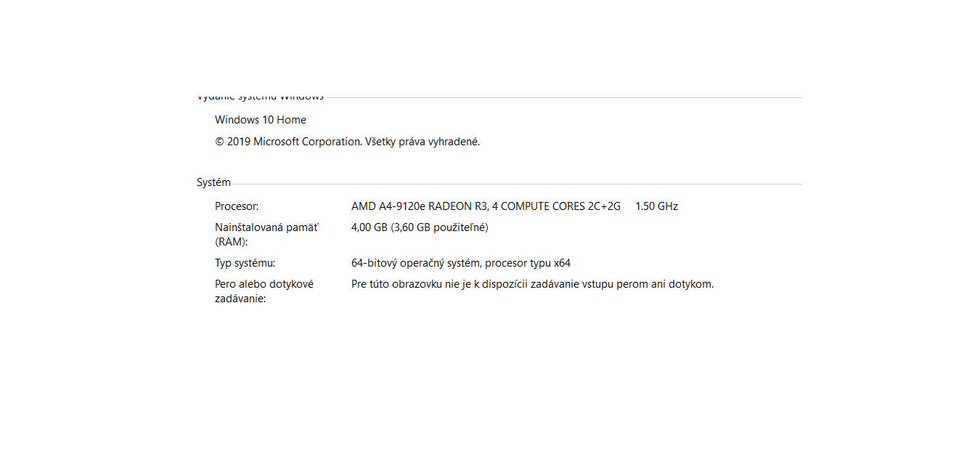The image size is (980, 457).
Task: Click the "Všetky práva vyhradené" text
Action: 422,142
